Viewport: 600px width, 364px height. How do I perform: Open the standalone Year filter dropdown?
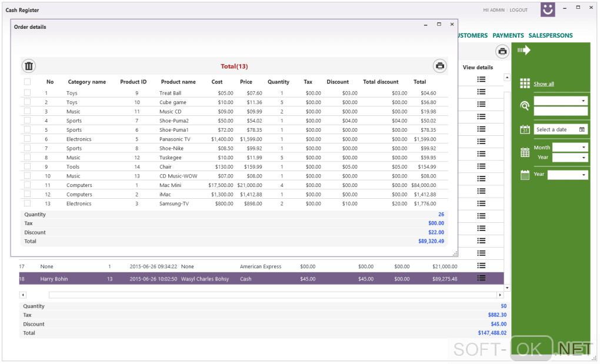click(x=568, y=175)
